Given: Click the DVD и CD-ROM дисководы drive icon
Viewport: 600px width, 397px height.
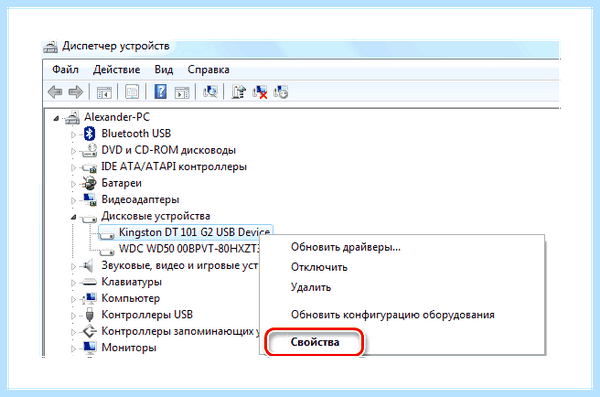Looking at the screenshot, I should click(89, 150).
